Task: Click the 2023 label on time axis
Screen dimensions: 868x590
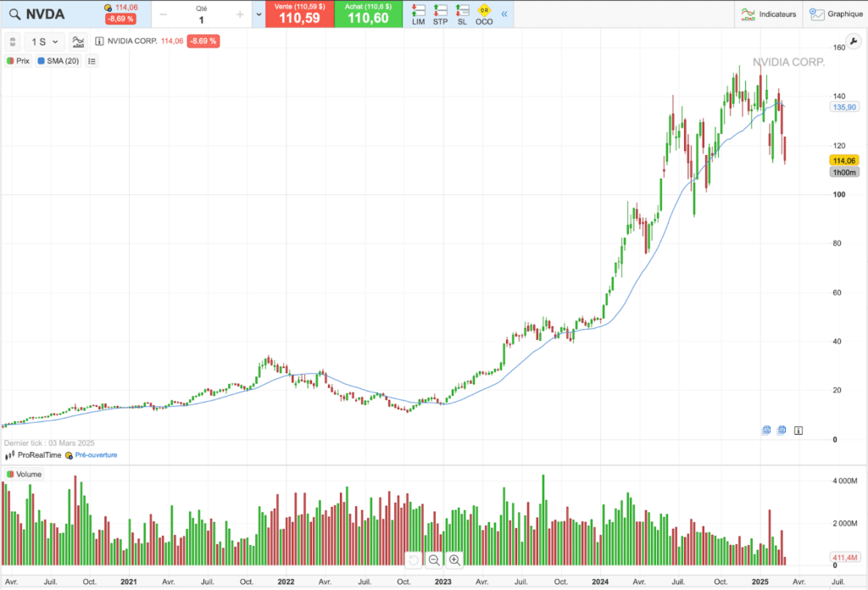Action: point(442,582)
